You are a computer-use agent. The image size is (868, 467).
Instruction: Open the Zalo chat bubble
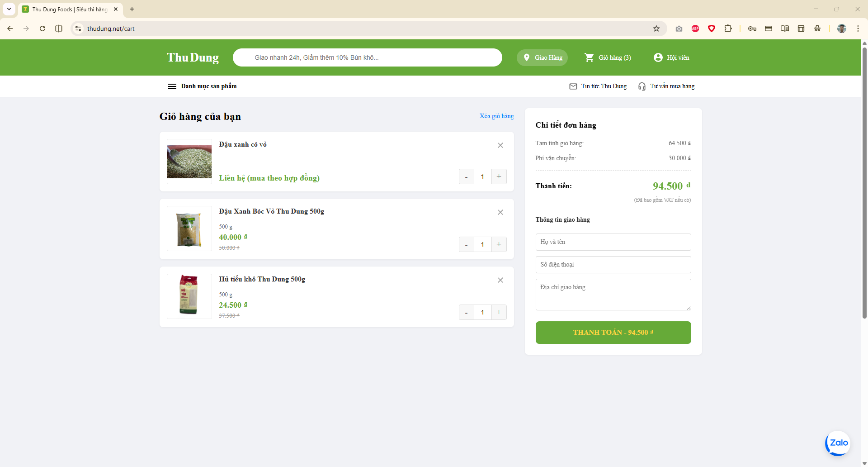(x=838, y=443)
